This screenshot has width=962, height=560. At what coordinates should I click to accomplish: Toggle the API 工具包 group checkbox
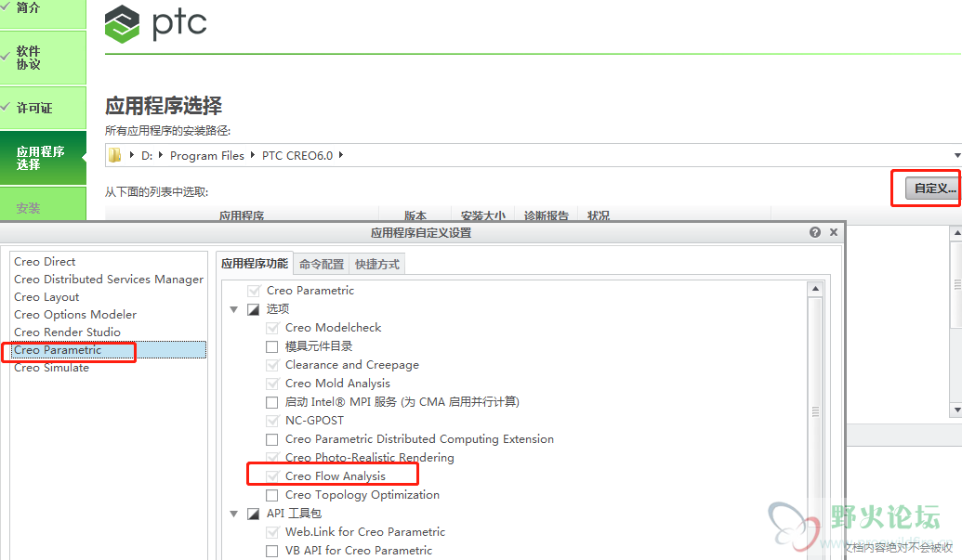[x=254, y=514]
